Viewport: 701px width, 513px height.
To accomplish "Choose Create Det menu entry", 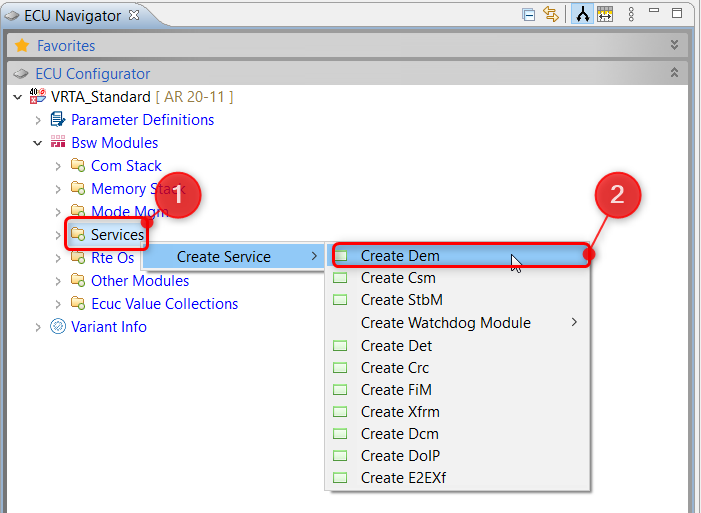I will (458, 346).
